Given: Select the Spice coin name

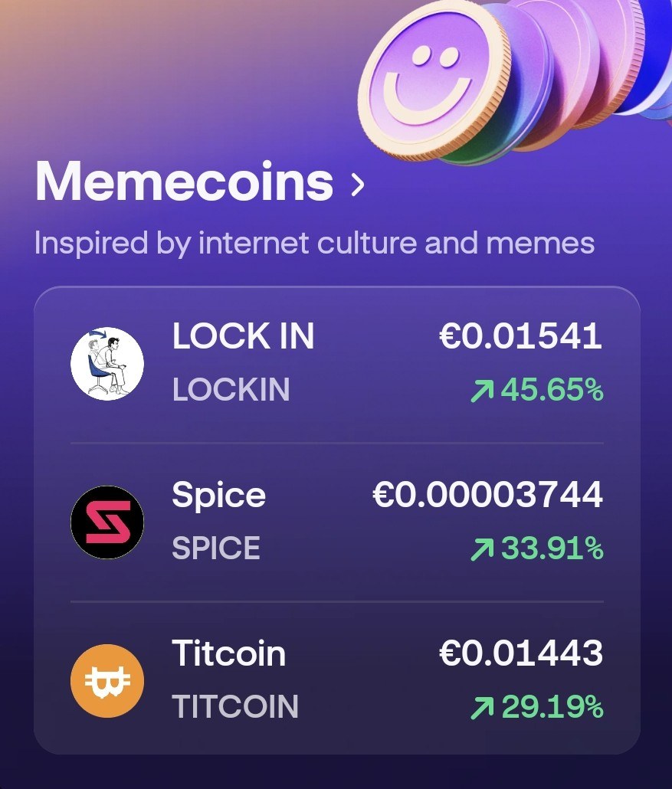Looking at the screenshot, I should pos(218,495).
